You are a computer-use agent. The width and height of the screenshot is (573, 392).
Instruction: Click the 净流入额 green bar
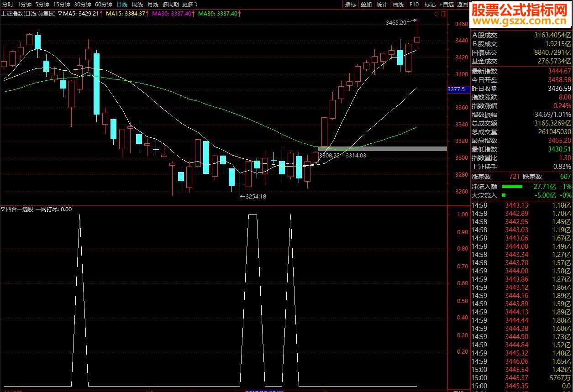[x=512, y=187]
